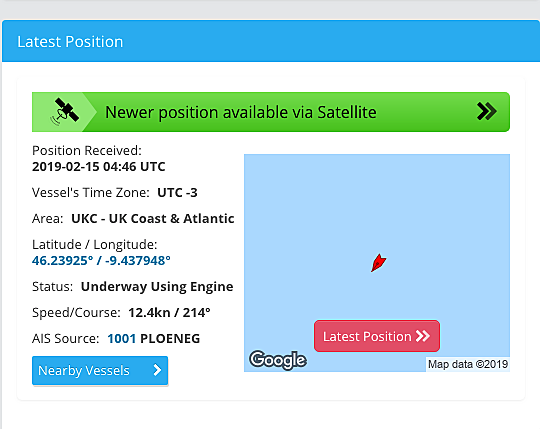Click the 'Underway Using Engine' status text
This screenshot has height=429, width=540.
157,286
